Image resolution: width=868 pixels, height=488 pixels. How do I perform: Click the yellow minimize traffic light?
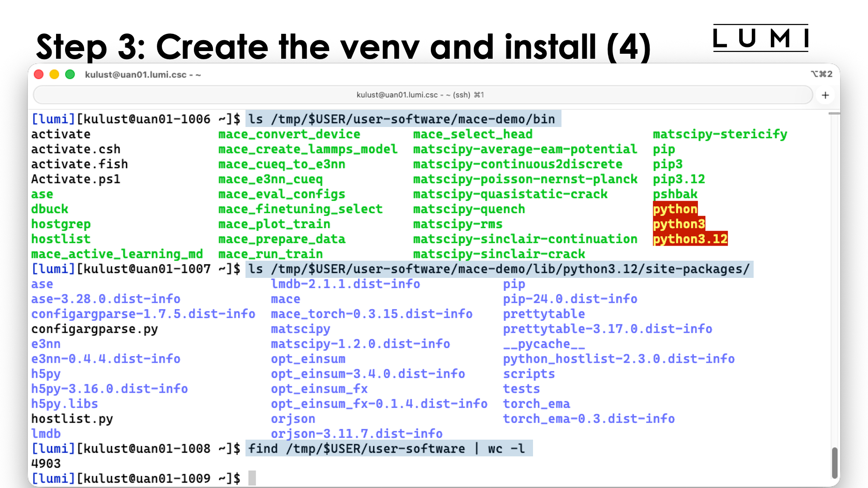(54, 74)
